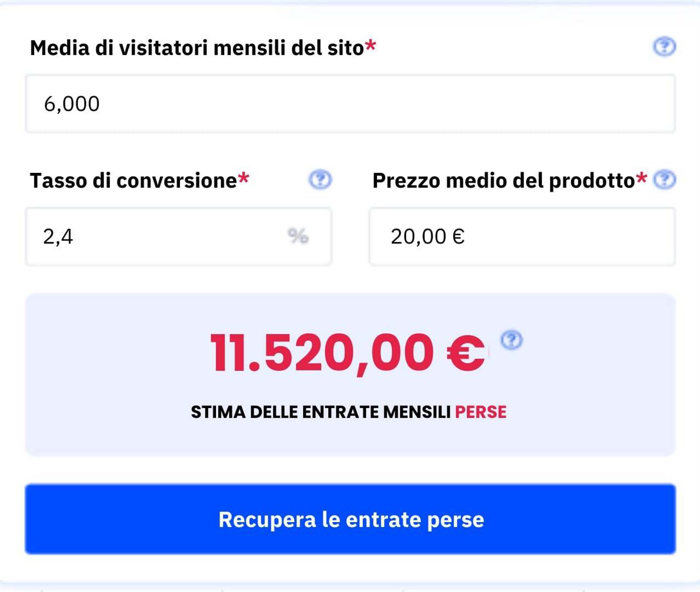
Task: Click the 'Tasso di conversione' label text
Action: [x=133, y=180]
